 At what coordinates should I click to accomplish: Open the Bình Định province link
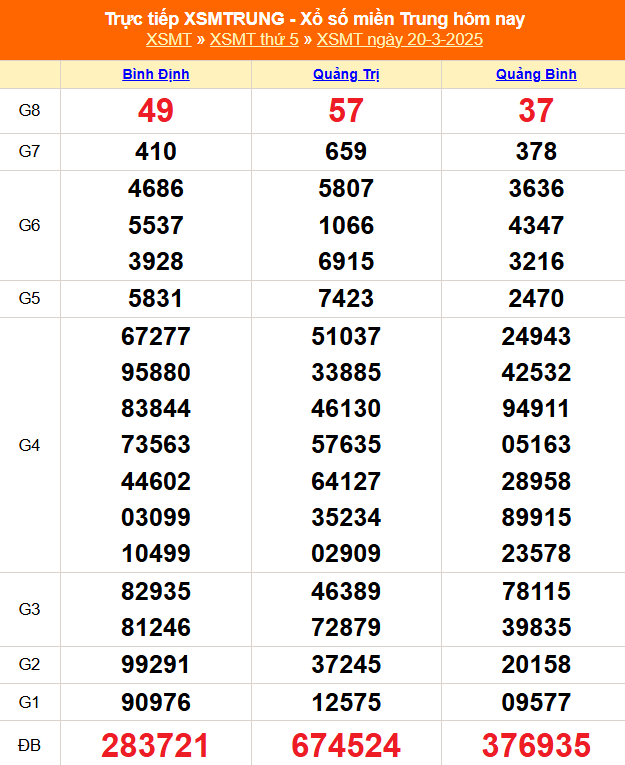pos(156,74)
